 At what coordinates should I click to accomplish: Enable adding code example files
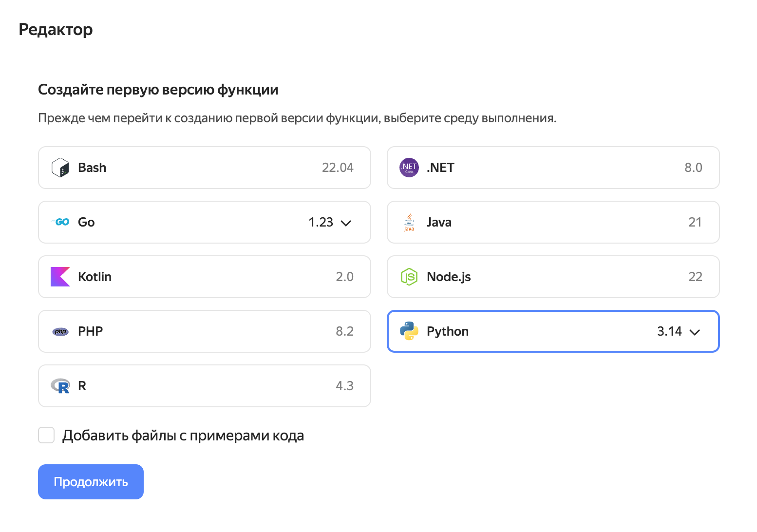tap(46, 435)
